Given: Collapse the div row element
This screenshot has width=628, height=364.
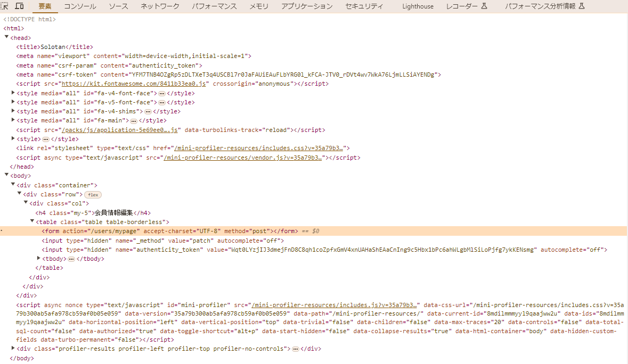Looking at the screenshot, I should [x=20, y=194].
